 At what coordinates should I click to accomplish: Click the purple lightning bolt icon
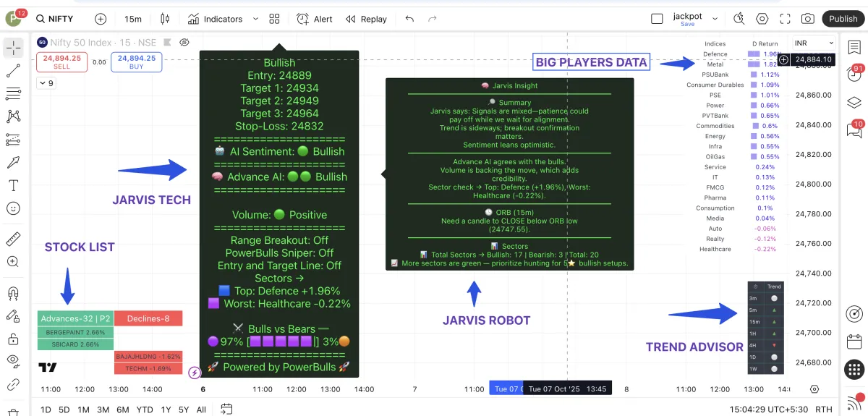pos(194,373)
